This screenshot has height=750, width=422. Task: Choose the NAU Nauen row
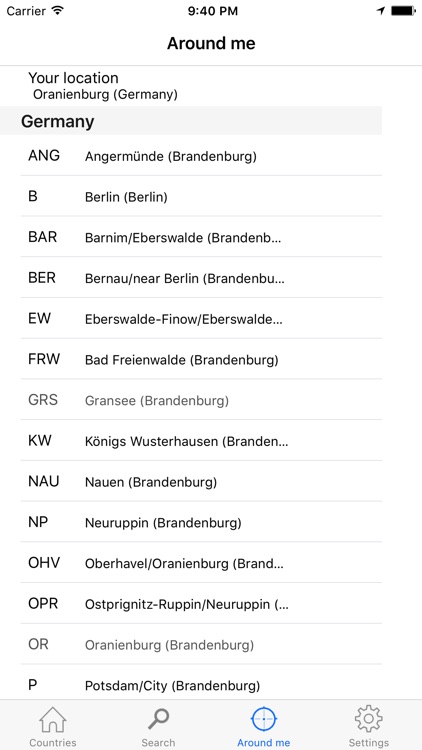click(201, 481)
